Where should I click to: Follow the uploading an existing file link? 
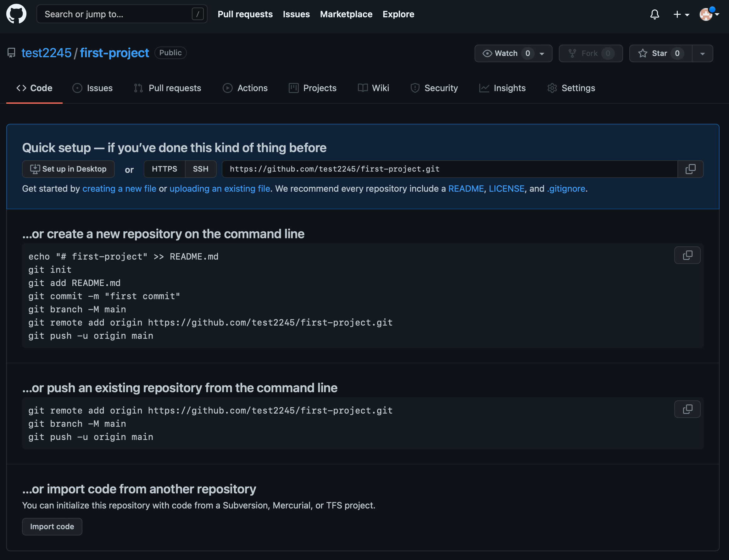tap(220, 189)
